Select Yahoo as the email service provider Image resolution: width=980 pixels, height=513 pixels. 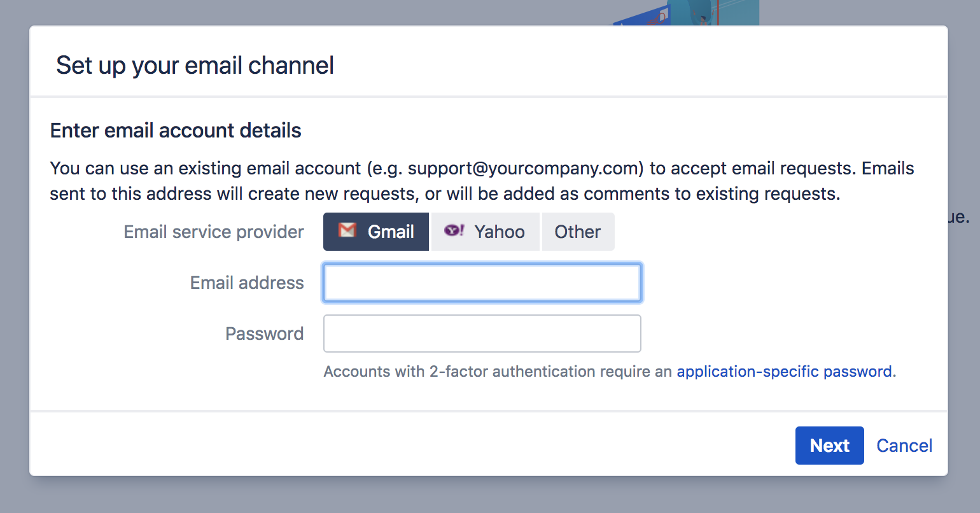coord(485,231)
